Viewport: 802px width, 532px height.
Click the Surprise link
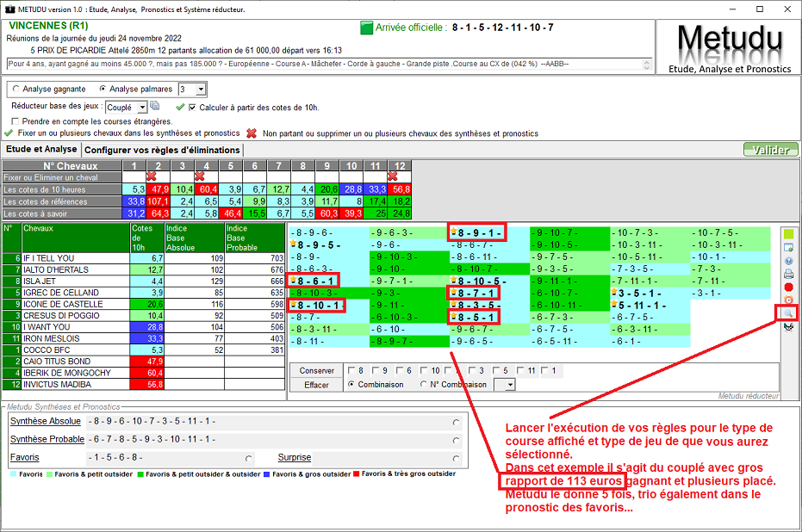point(294,457)
